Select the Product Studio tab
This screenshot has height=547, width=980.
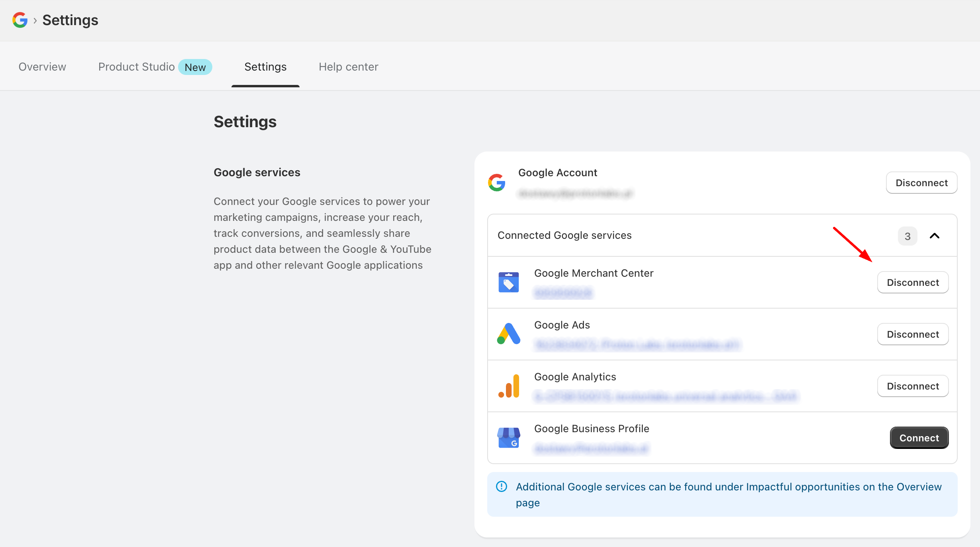(x=136, y=67)
